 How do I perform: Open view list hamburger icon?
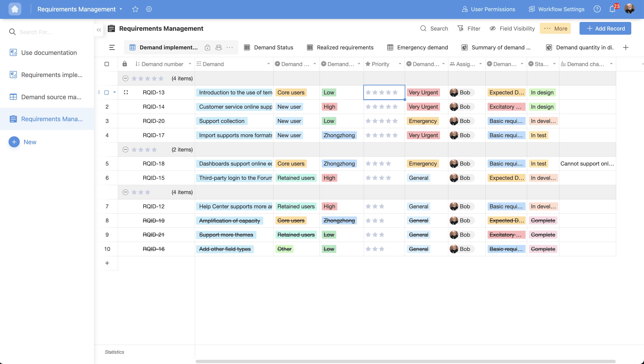coord(112,47)
